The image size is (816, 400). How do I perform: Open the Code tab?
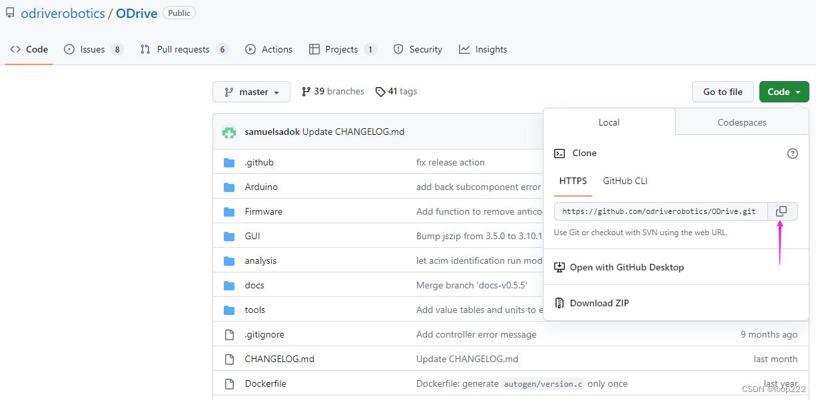29,49
